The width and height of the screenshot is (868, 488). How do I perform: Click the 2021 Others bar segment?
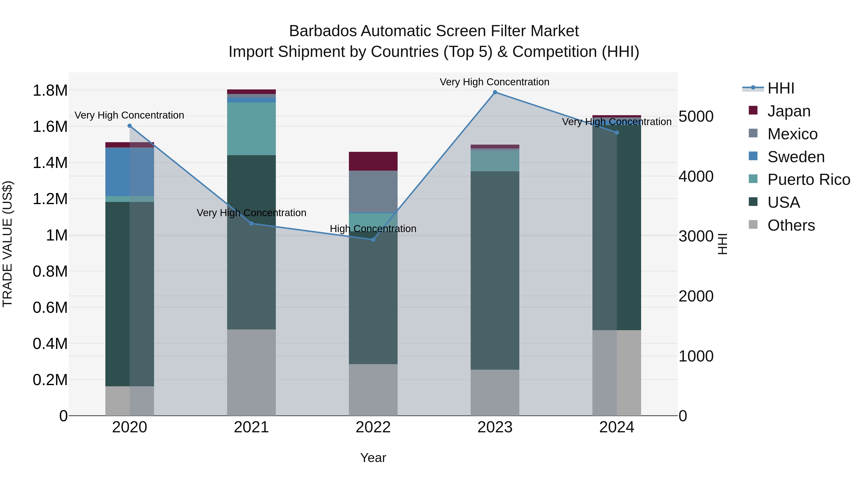(x=251, y=373)
